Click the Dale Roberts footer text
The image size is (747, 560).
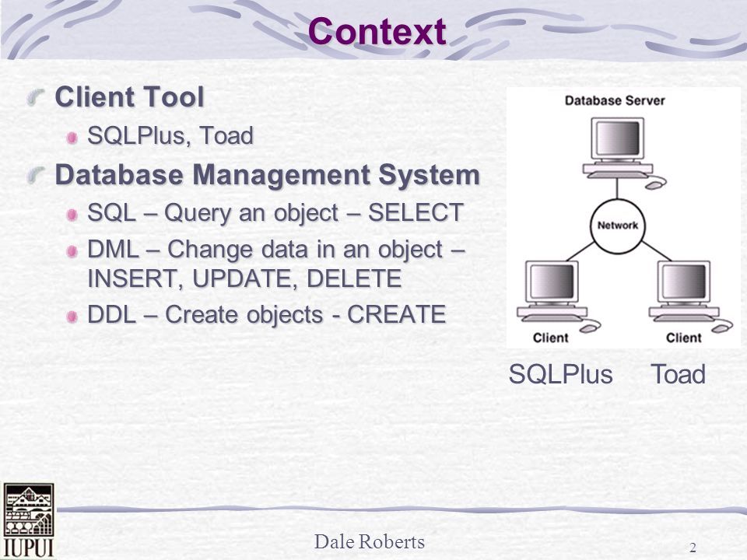tap(369, 541)
